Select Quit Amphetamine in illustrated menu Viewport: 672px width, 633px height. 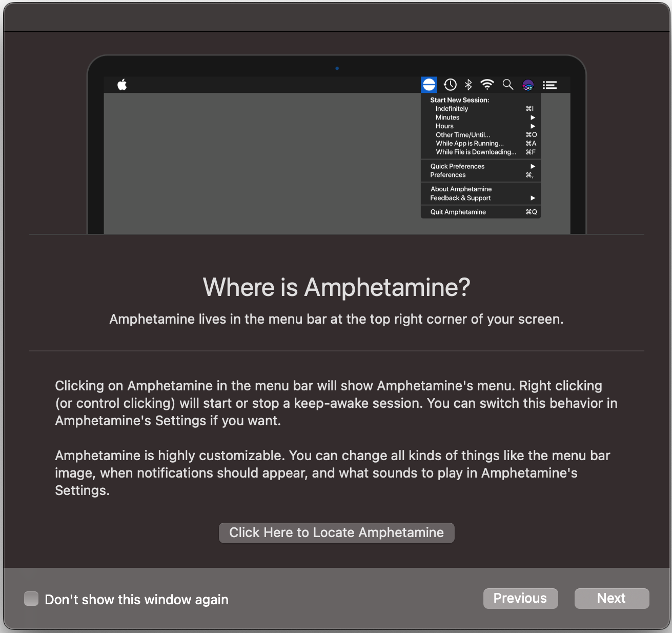481,212
